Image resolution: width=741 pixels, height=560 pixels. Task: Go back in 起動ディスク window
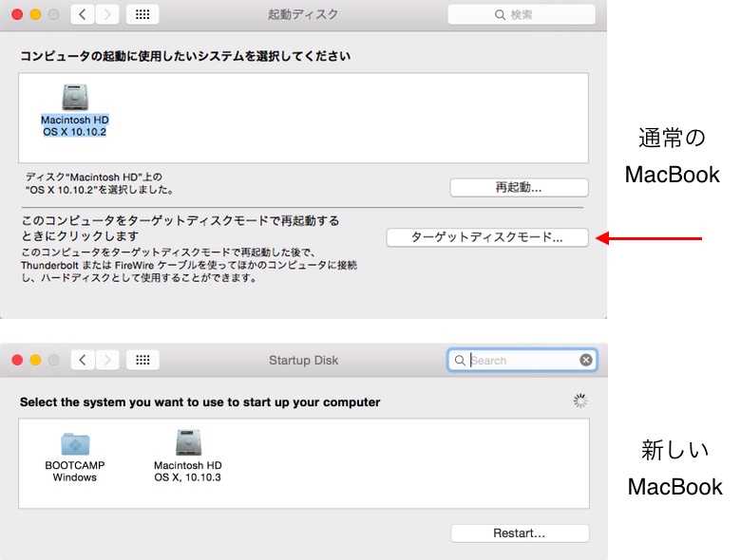coord(83,14)
